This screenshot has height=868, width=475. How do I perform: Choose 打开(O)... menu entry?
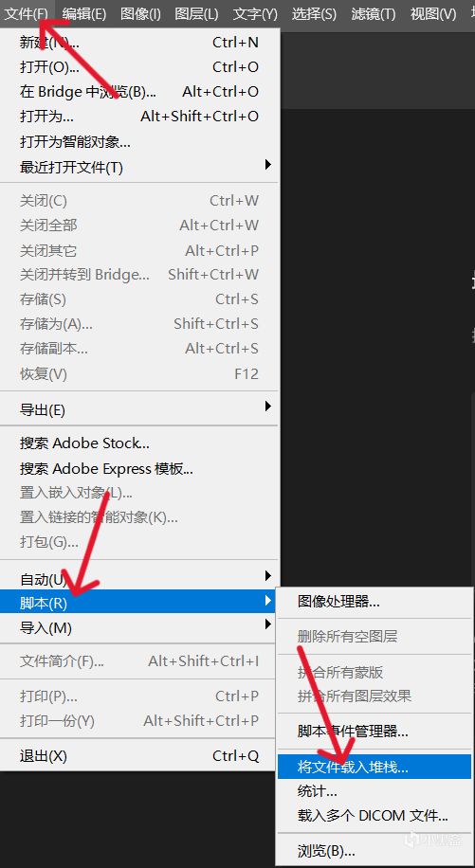click(x=139, y=67)
